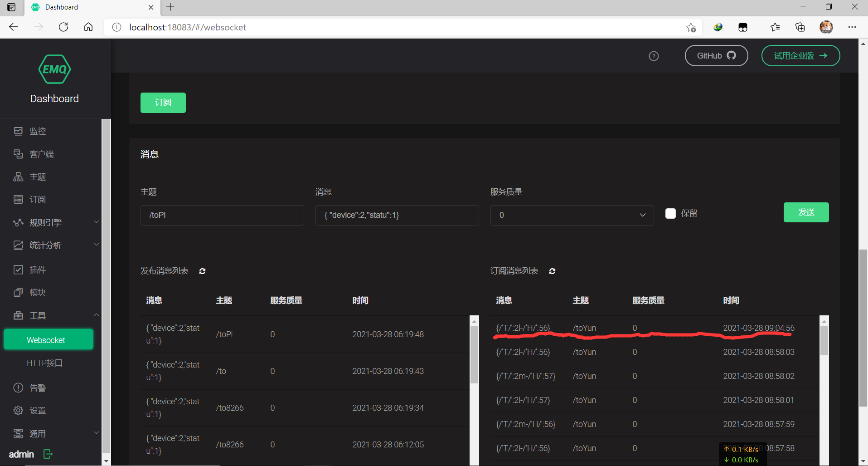The width and height of the screenshot is (868, 466).
Task: Click the browser refresh page icon
Action: [x=63, y=27]
